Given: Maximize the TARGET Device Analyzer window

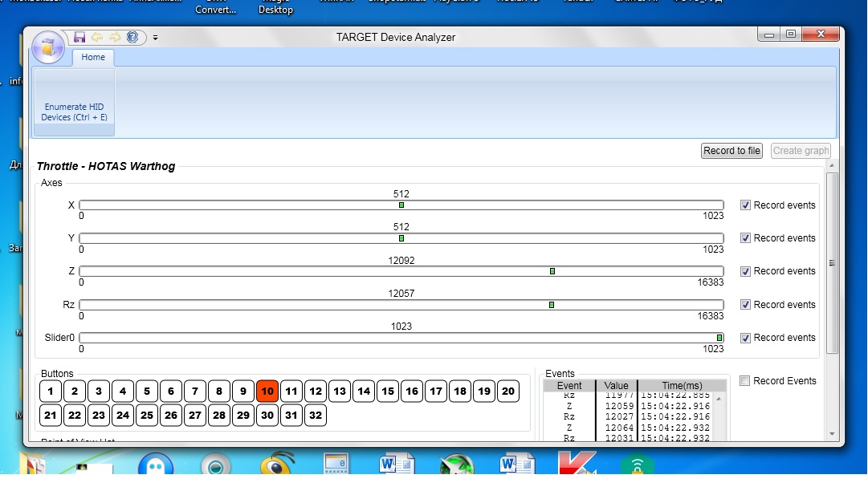Looking at the screenshot, I should click(790, 34).
